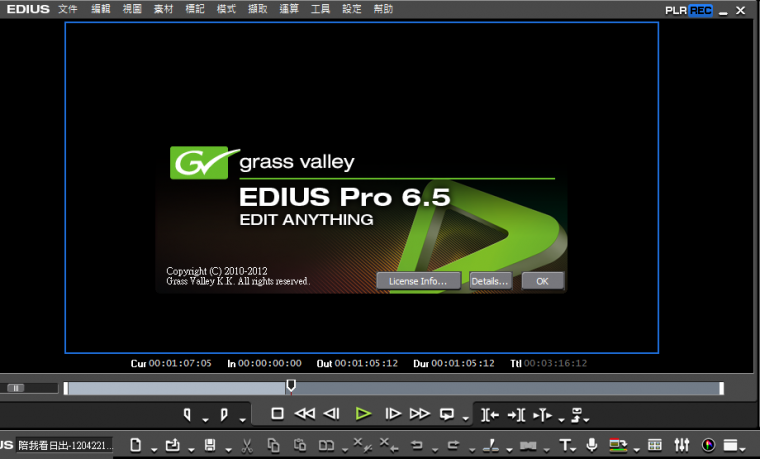The width and height of the screenshot is (760, 459).
Task: Toggle the Bin window grid icon
Action: tap(655, 445)
